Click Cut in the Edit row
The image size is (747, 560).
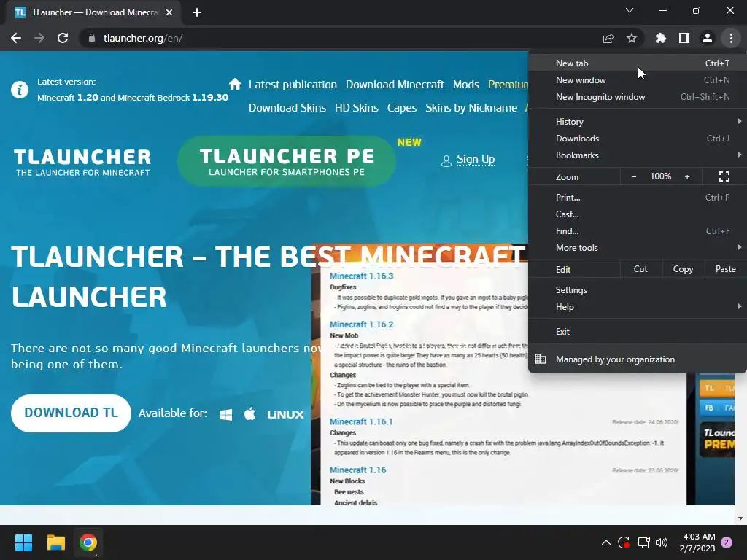[x=640, y=269]
